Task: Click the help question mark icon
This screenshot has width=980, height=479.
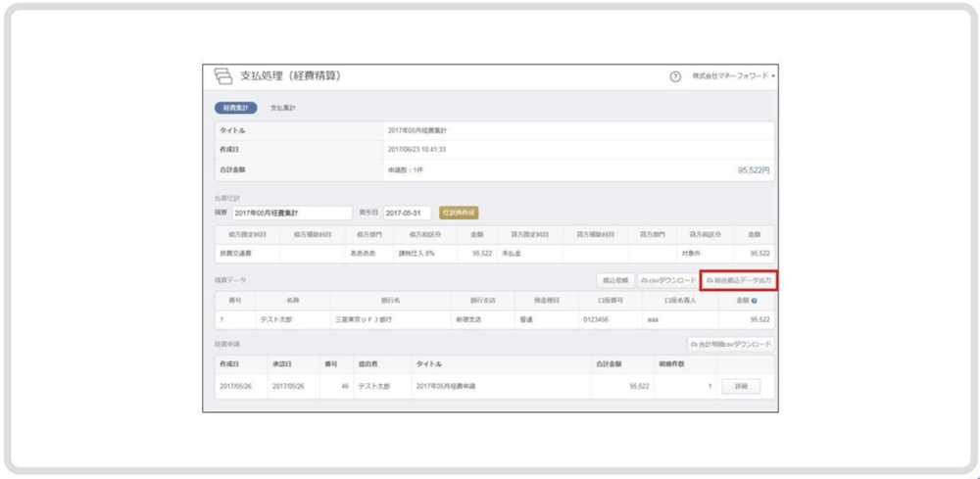Action: 675,76
